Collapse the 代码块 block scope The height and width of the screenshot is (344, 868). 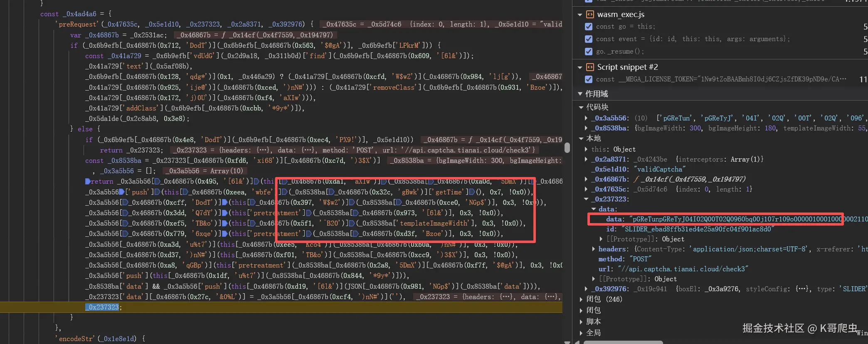[581, 107]
